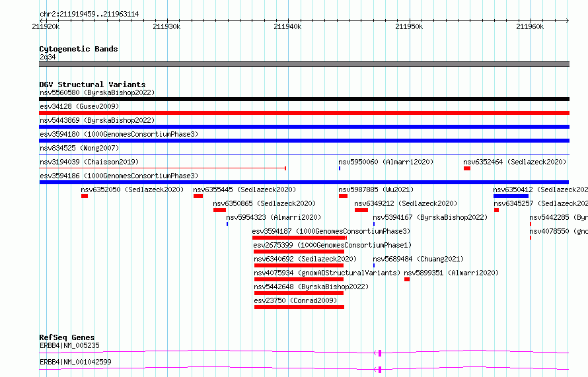588x377 pixels.
Task: Click nsv6352050 (Sedlazeck2020) label
Action: click(132, 189)
